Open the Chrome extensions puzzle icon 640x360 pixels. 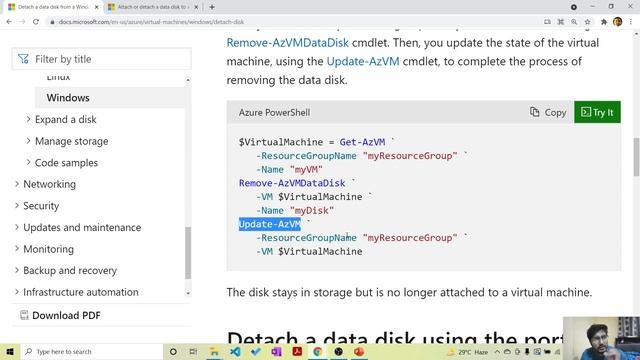tap(604, 22)
